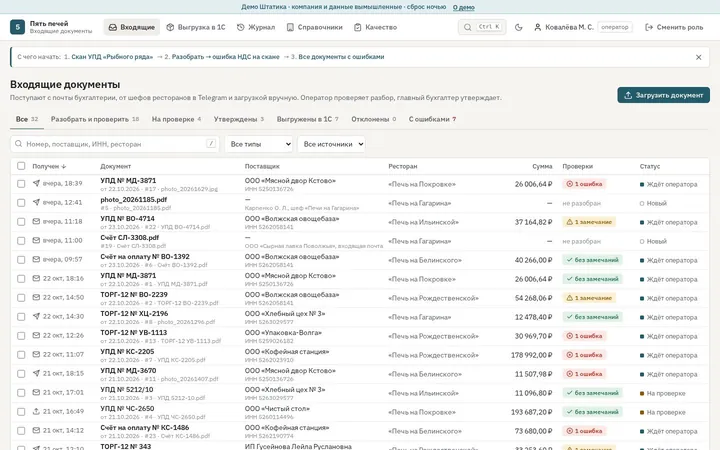Check the row for photo_20261185.pdf
Image resolution: width=720 pixels, height=450 pixels.
pyautogui.click(x=21, y=202)
